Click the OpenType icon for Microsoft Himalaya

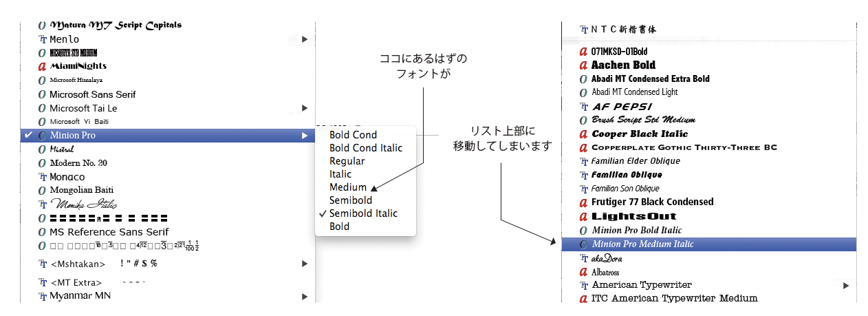click(x=43, y=81)
